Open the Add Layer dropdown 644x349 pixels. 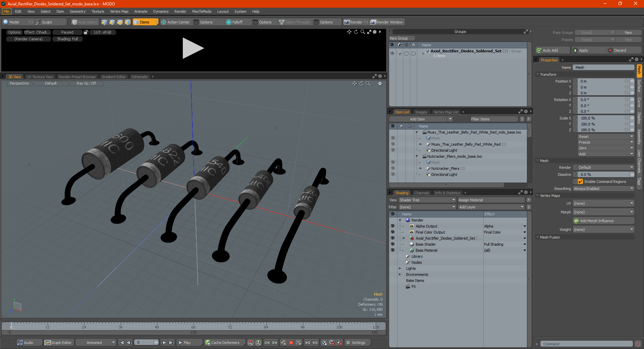(x=491, y=207)
